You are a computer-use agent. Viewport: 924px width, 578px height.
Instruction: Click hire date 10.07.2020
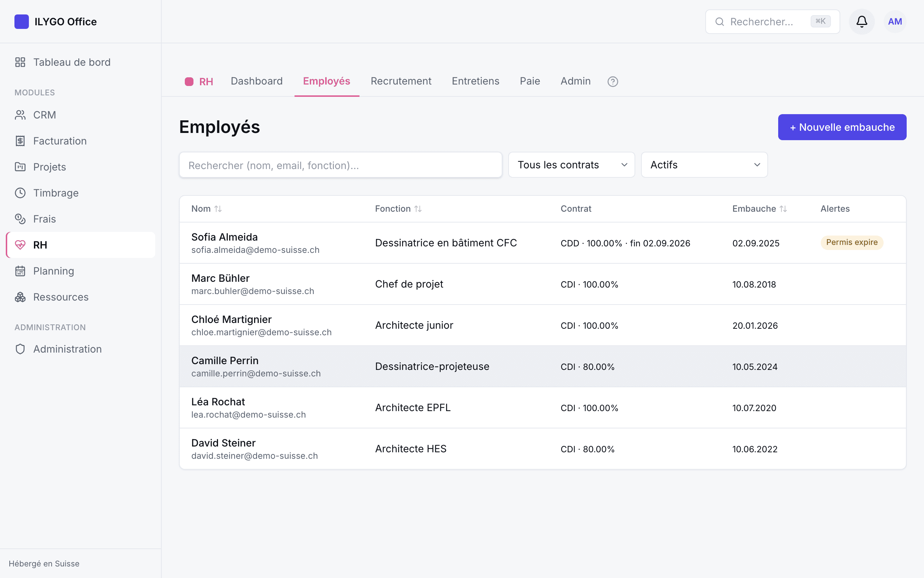tap(754, 408)
